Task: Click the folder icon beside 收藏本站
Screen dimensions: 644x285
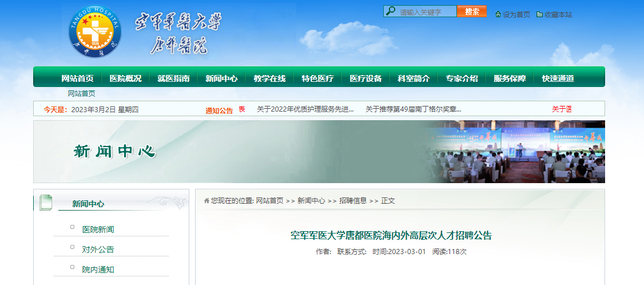Action: pos(539,14)
